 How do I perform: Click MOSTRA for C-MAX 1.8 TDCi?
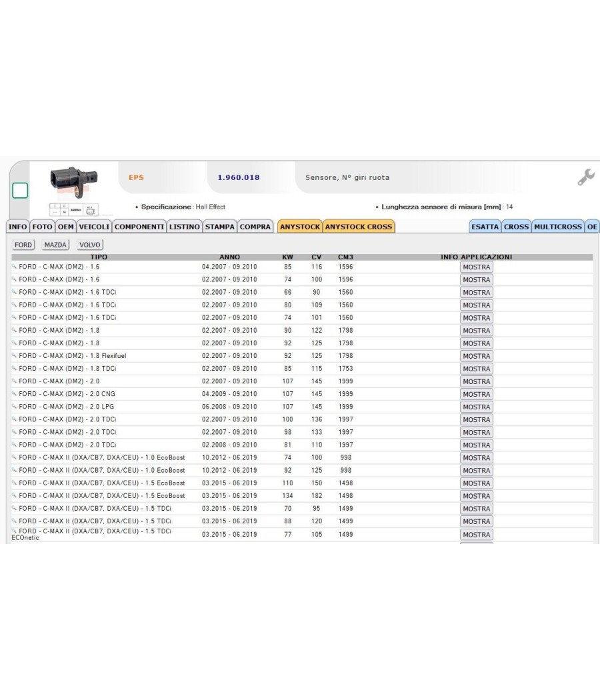[477, 369]
